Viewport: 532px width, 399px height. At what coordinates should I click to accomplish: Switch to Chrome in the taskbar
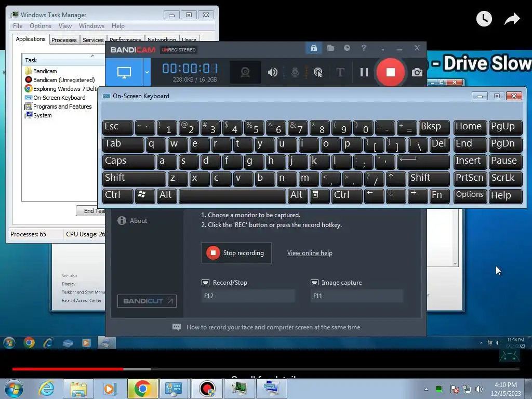pos(142,389)
